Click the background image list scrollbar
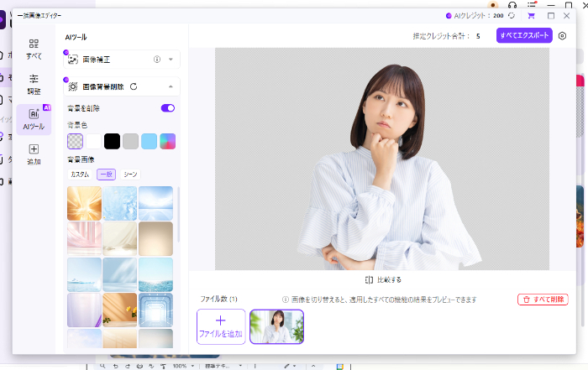This screenshot has width=588, height=370. point(178,215)
